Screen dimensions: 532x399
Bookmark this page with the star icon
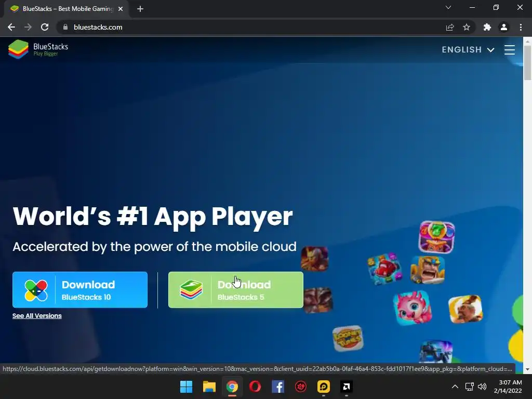tap(467, 27)
